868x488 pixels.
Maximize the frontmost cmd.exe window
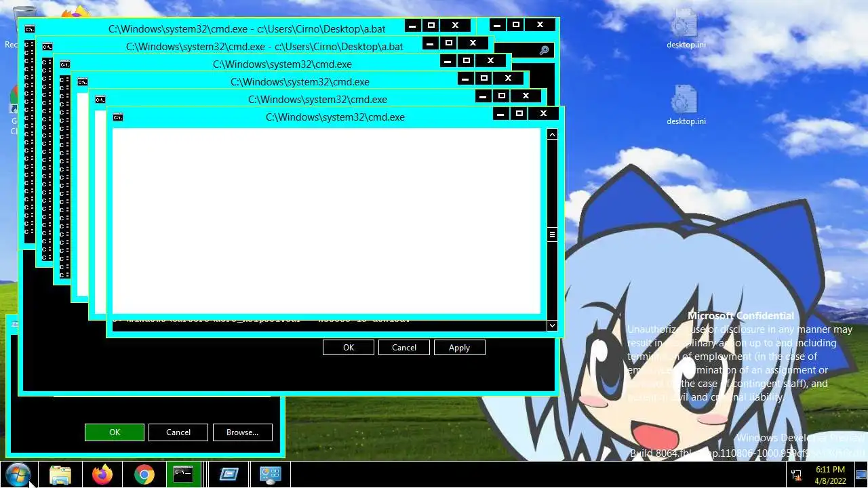point(519,114)
